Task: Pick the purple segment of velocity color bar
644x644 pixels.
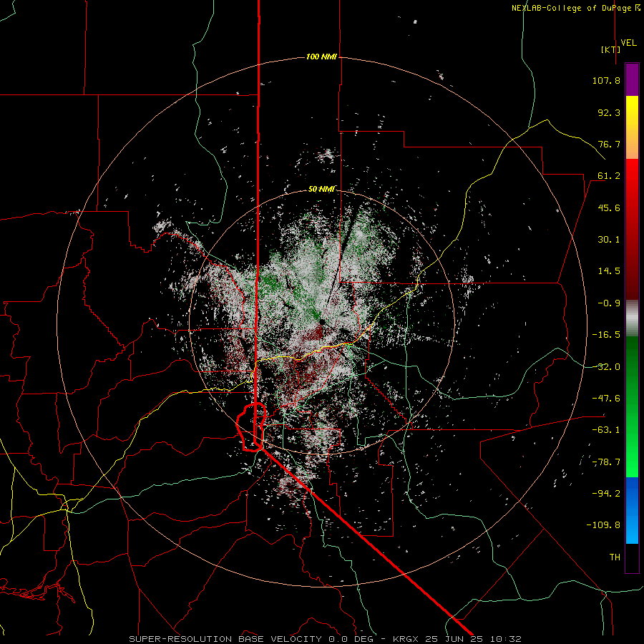Action: (x=632, y=79)
